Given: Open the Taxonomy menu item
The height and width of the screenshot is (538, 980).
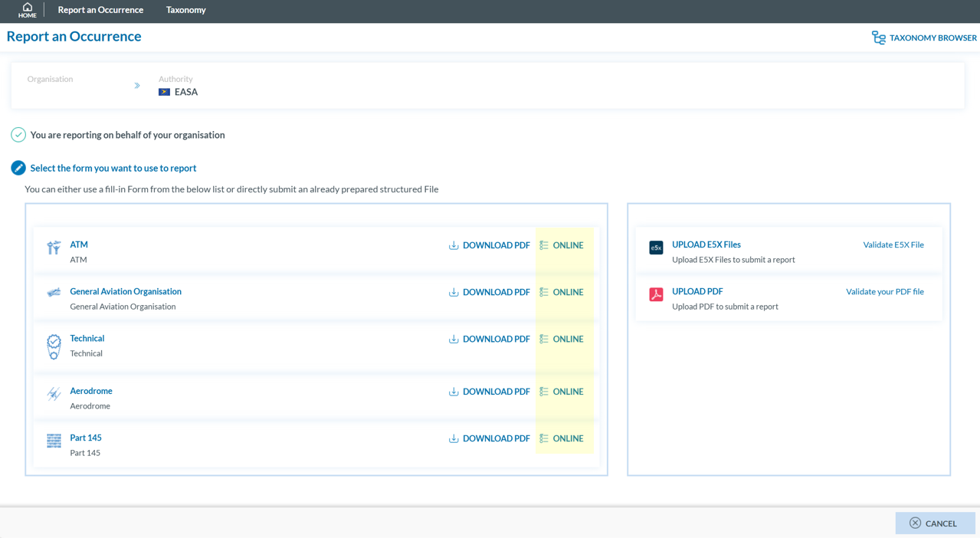Looking at the screenshot, I should [x=185, y=10].
